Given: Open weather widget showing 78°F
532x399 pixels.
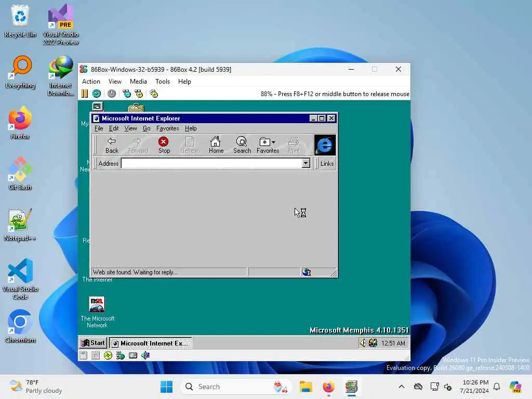Looking at the screenshot, I should click(36, 387).
